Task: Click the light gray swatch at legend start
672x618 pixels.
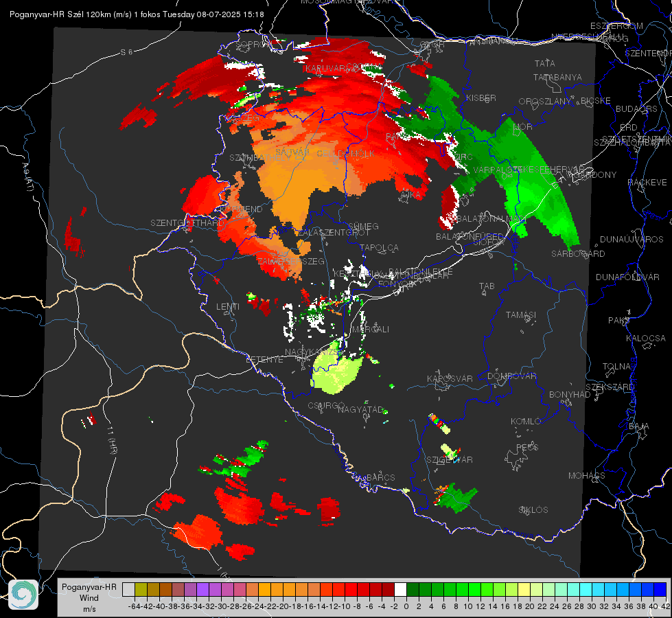Action: point(128,589)
